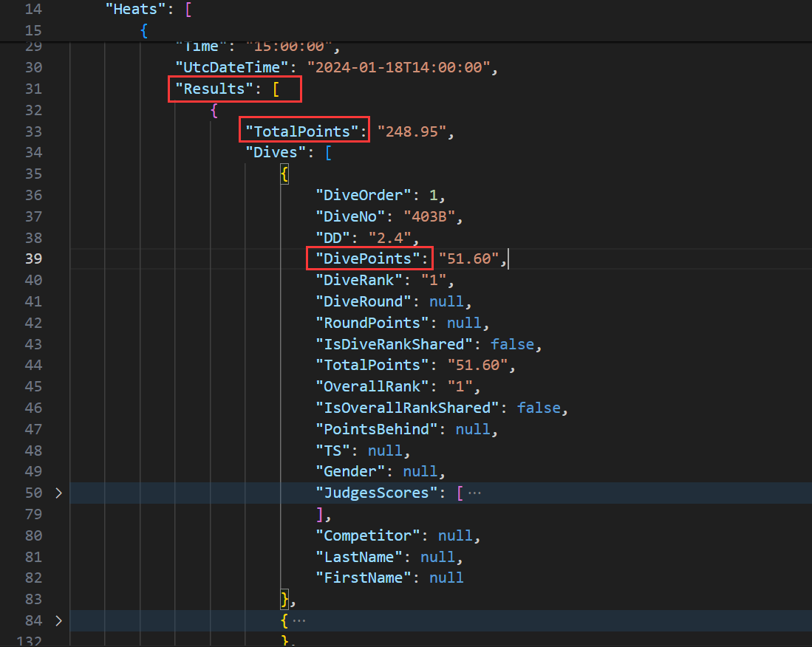
Task: Click the "FirstName" key
Action: tap(364, 578)
